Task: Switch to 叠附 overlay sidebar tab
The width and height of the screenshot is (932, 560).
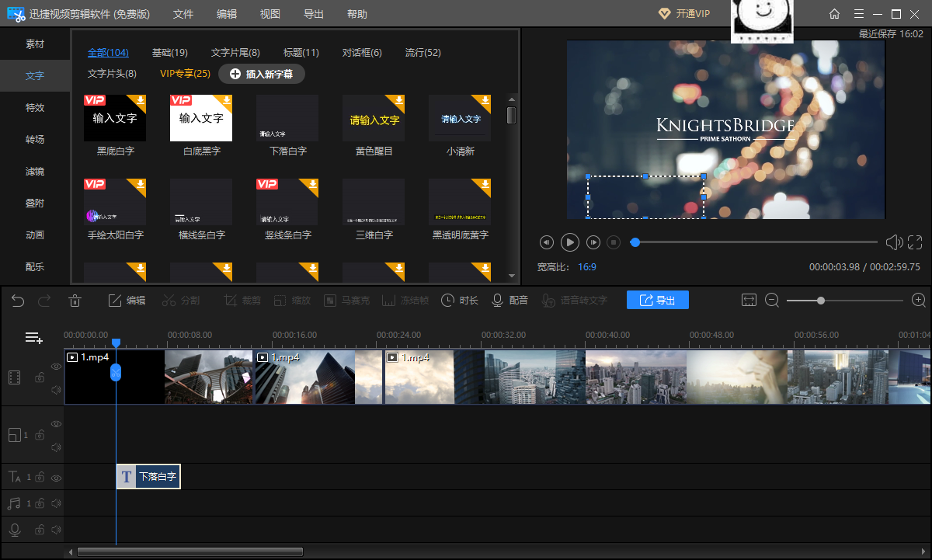Action: [x=35, y=203]
